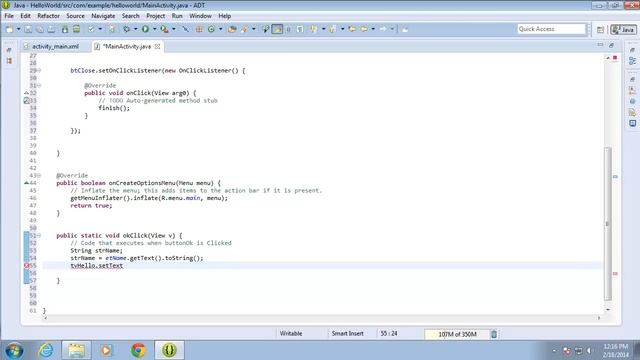Screen dimensions: 640x360
Task: Click the Save All toolbar icon
Action: [40, 29]
